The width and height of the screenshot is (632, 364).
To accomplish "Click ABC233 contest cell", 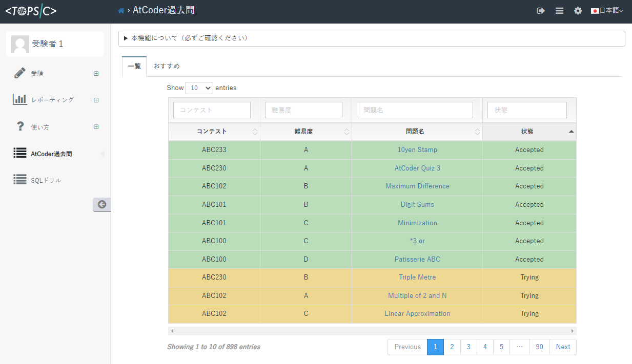I will coord(214,150).
